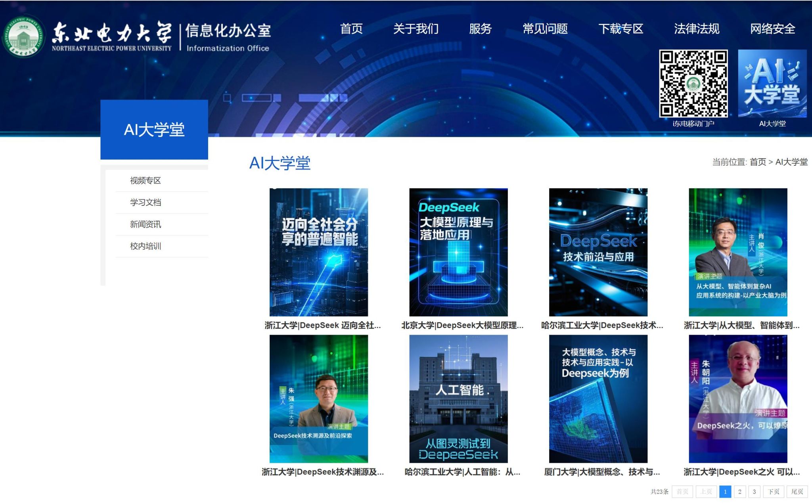
Task: Click the 信息化办公室 Informatization Office title
Action: [228, 37]
